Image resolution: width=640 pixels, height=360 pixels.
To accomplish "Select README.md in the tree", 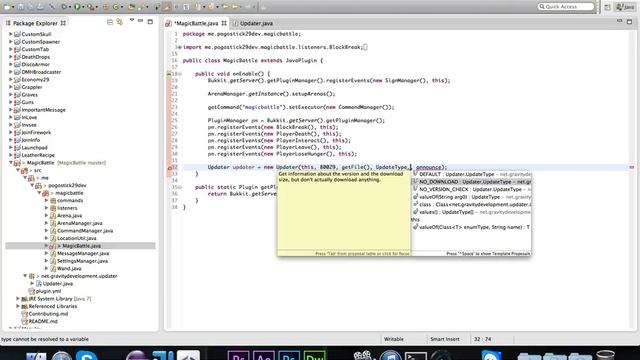I will pos(43,321).
